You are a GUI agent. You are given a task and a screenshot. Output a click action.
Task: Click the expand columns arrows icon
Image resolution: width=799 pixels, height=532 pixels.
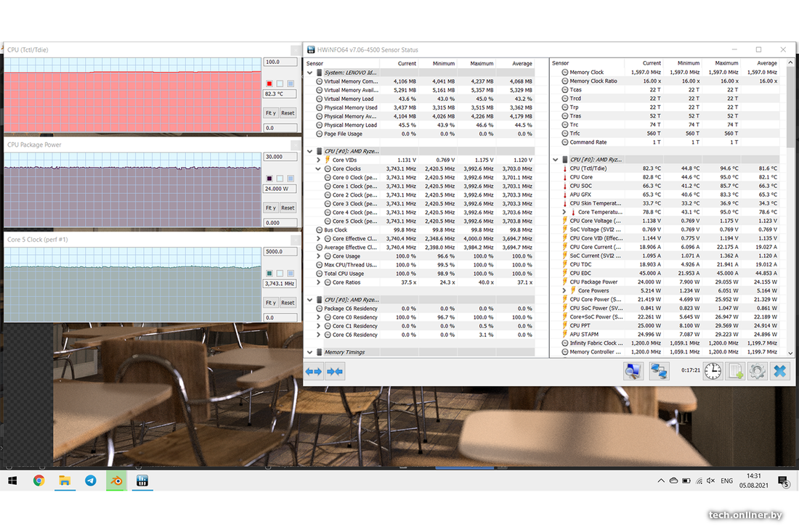pos(314,371)
